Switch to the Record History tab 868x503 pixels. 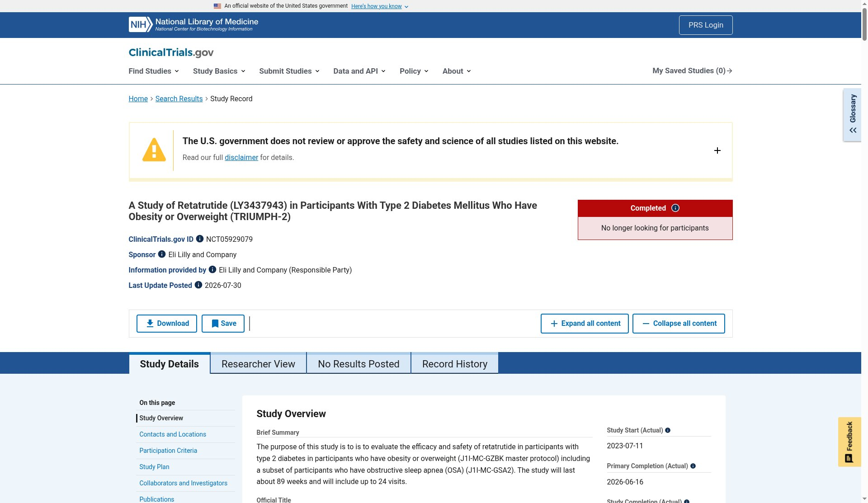pyautogui.click(x=455, y=364)
